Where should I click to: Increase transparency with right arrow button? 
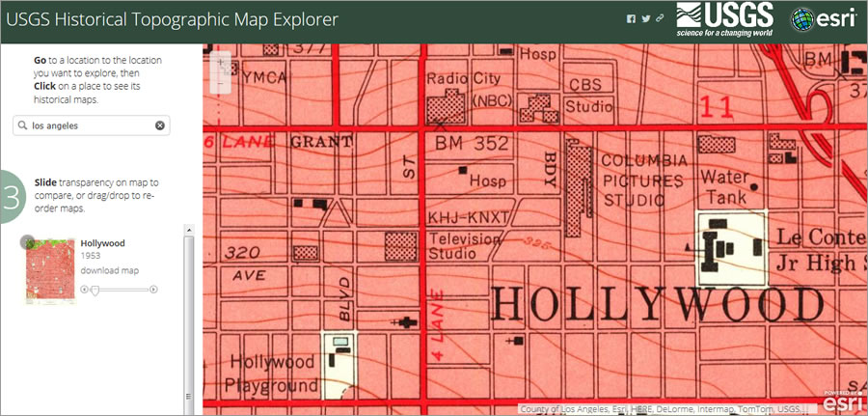(x=154, y=290)
